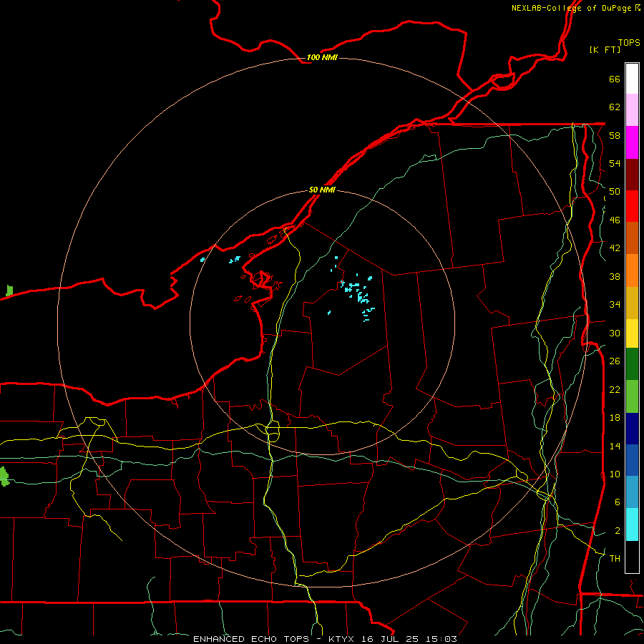Viewport: 644px width, 644px height.
Task: Click the light blue 10 kft legend swatch
Action: [632, 492]
